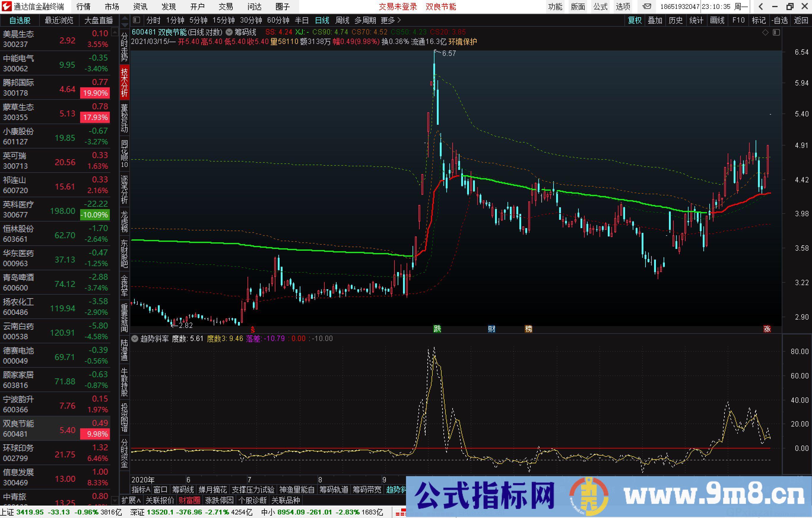Select the 60分钟 period

click(278, 20)
